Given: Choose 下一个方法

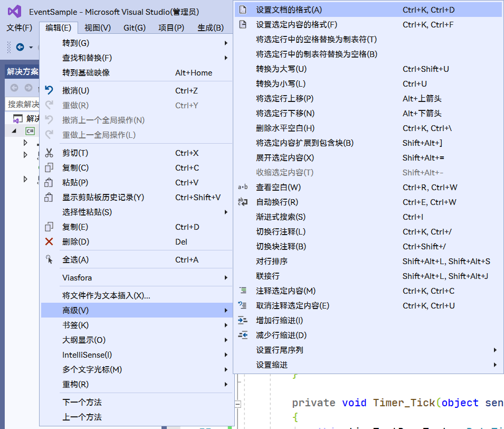Looking at the screenshot, I should point(137,402).
